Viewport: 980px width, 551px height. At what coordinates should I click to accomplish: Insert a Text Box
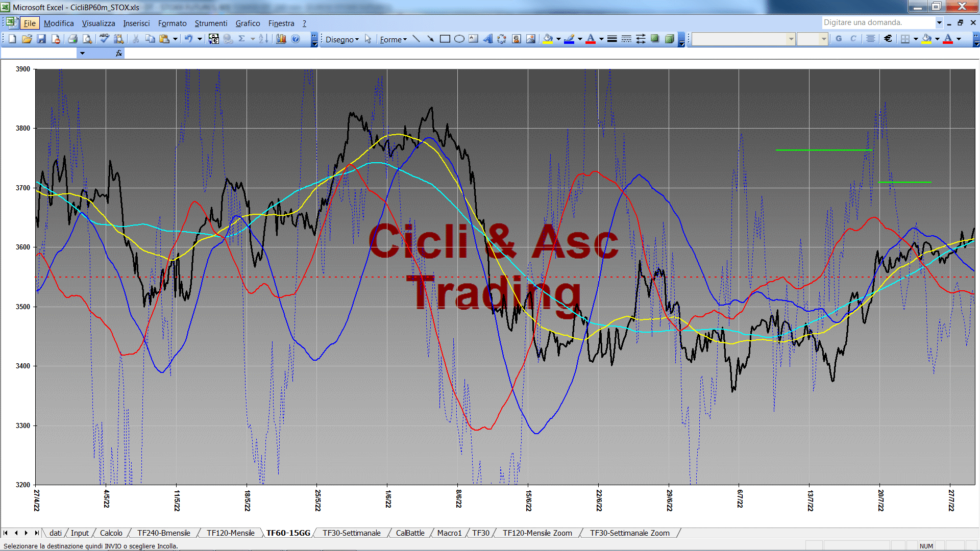[x=473, y=39]
